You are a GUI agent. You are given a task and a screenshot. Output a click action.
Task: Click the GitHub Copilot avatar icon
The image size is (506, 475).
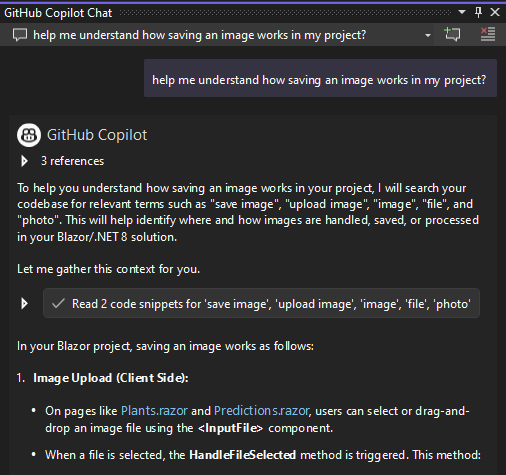(29, 135)
